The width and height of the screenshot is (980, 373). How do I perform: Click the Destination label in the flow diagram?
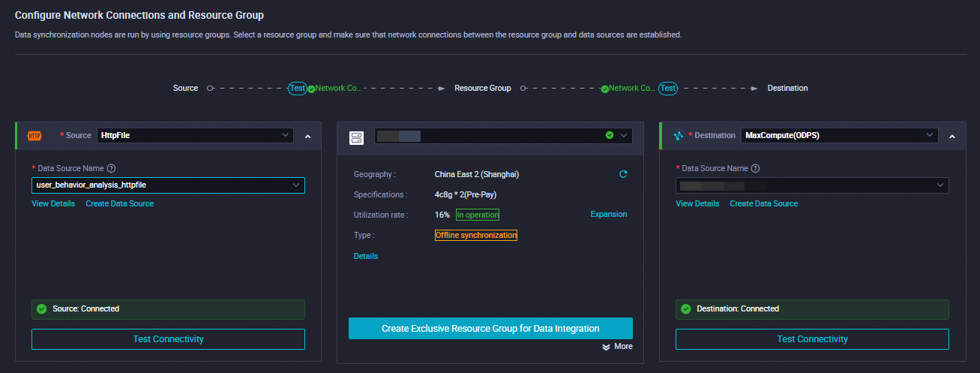(x=788, y=89)
